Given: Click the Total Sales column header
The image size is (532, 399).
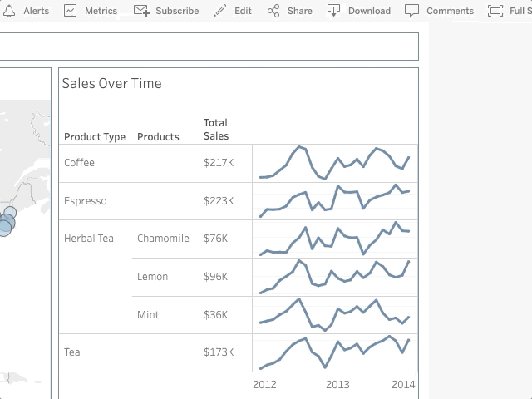Looking at the screenshot, I should click(216, 130).
